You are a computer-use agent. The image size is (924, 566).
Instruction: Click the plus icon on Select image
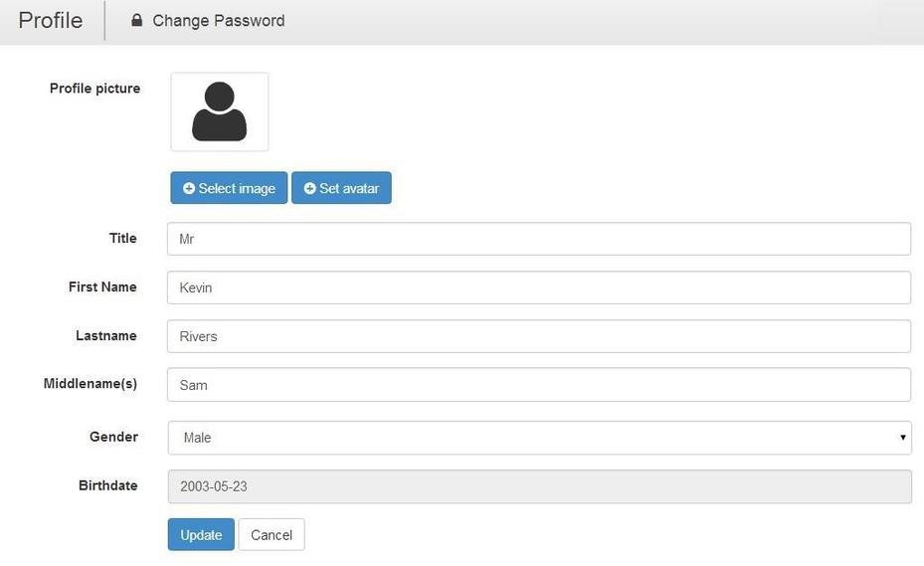click(x=189, y=188)
